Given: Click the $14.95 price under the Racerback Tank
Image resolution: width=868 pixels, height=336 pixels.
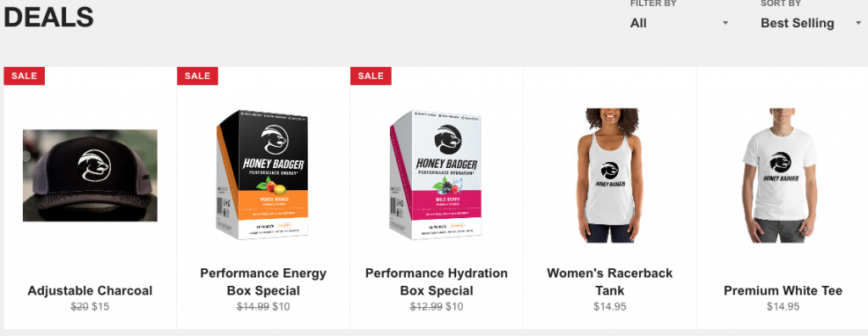Looking at the screenshot, I should coord(610,306).
